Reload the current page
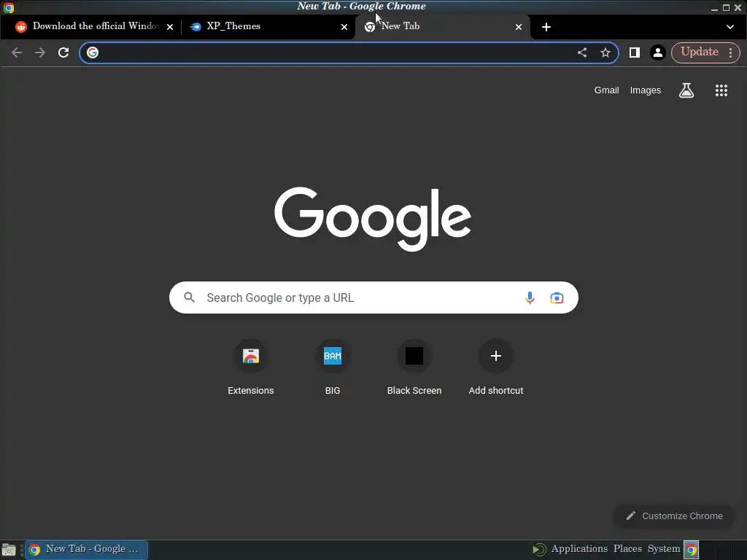Screen dimensions: 747x560 tap(63, 52)
